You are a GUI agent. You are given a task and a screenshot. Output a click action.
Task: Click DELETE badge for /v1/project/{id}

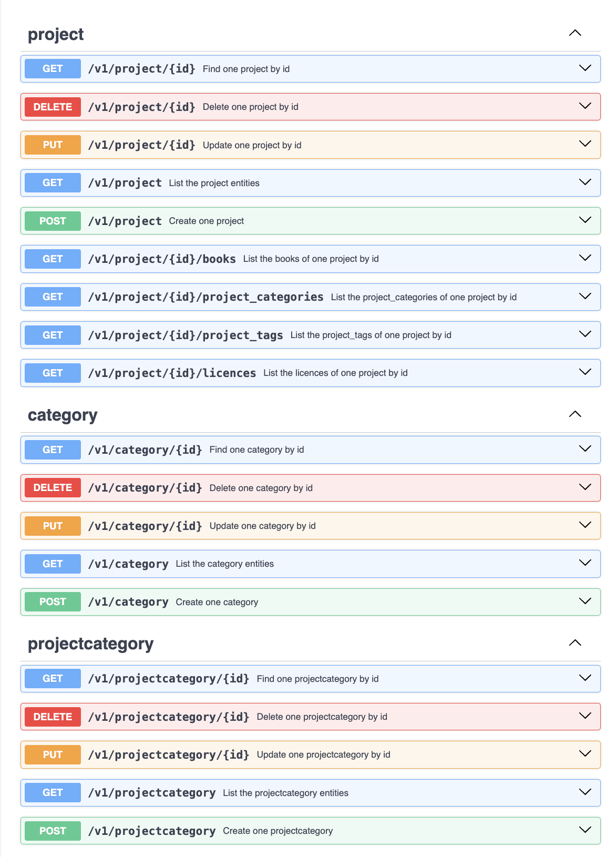coord(53,107)
